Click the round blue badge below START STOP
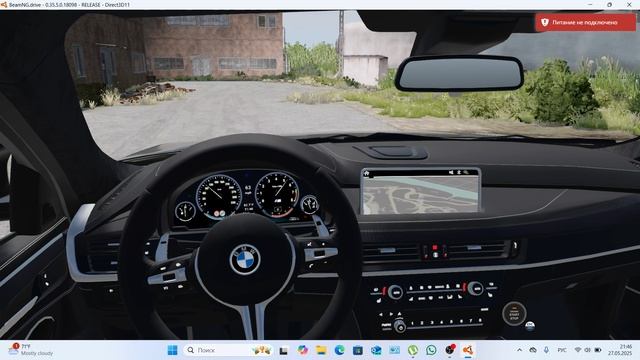This screenshot has width=640, height=360. click(530, 326)
